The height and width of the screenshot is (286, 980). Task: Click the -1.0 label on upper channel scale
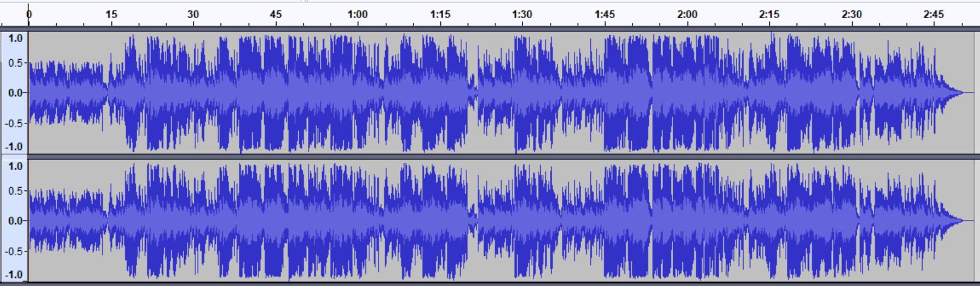click(14, 146)
